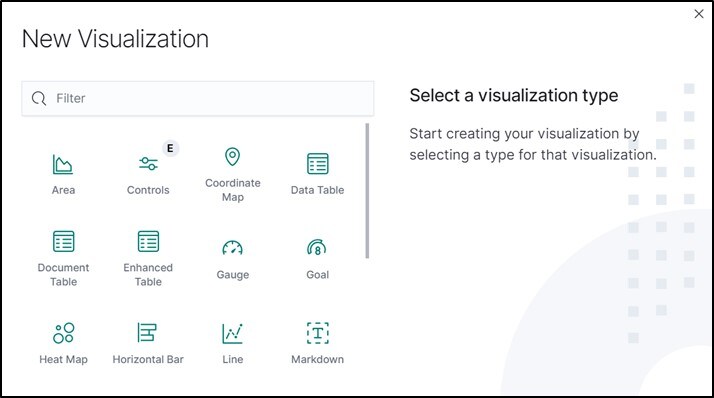Click the 'Gauge' label text
The image size is (714, 398).
[233, 275]
